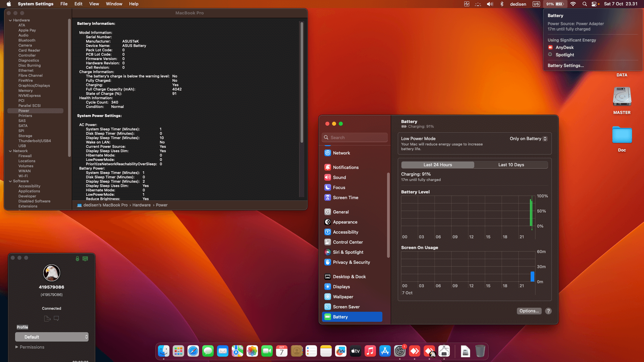The image size is (644, 362).
Task: Open AnyDesk Default profile dropdown
Action: click(52, 337)
